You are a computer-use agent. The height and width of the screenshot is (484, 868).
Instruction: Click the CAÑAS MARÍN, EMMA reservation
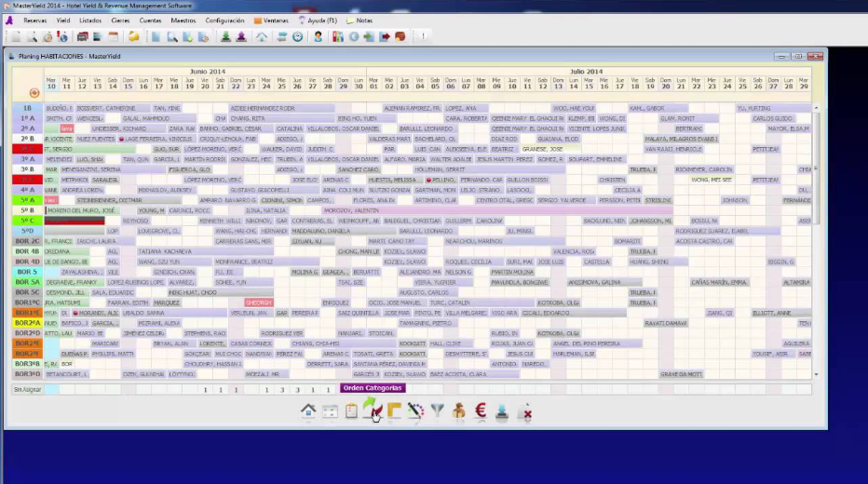(719, 282)
